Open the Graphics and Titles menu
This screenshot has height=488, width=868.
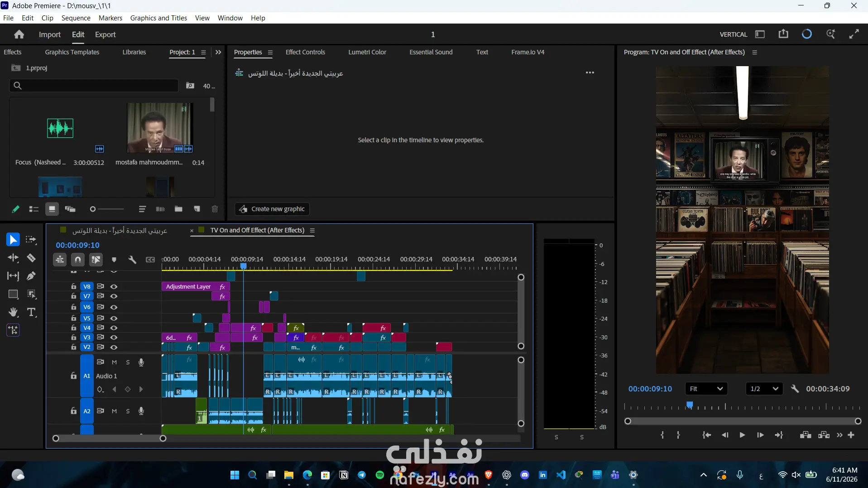(158, 18)
